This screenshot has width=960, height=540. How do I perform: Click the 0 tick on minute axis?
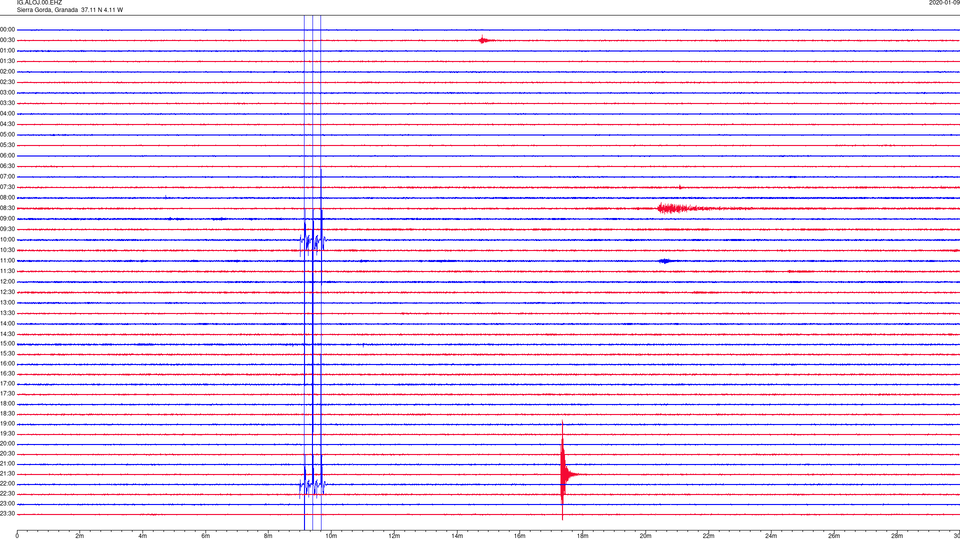17,536
